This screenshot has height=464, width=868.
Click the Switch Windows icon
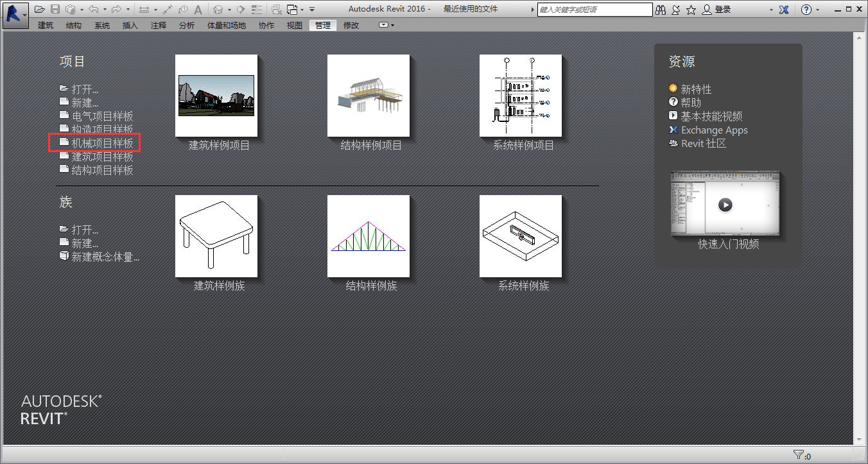[x=292, y=10]
